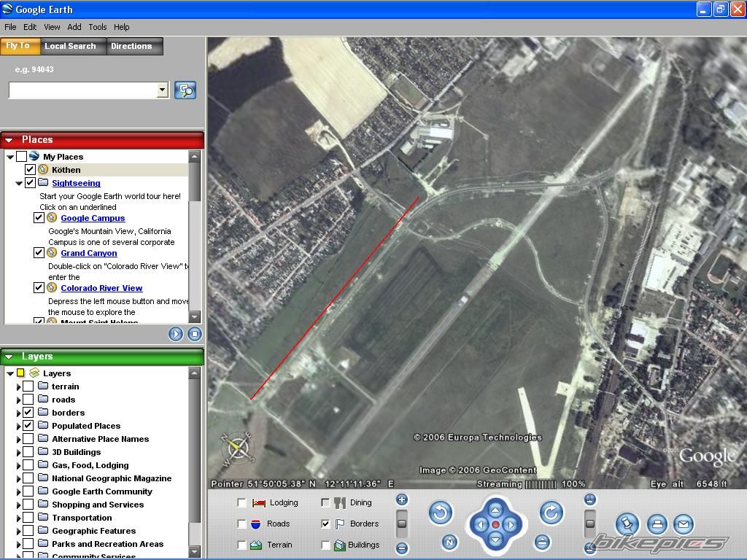Enable the Lodging checkbox
The height and width of the screenshot is (560, 747).
[241, 502]
